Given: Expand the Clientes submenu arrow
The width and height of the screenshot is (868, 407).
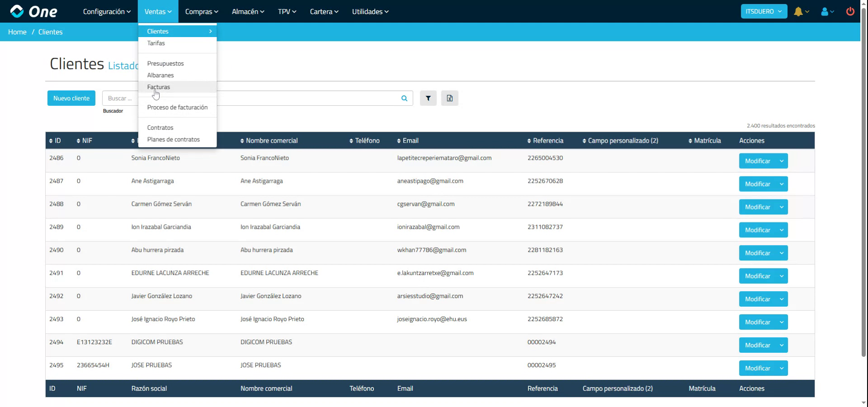Looking at the screenshot, I should coord(210,31).
